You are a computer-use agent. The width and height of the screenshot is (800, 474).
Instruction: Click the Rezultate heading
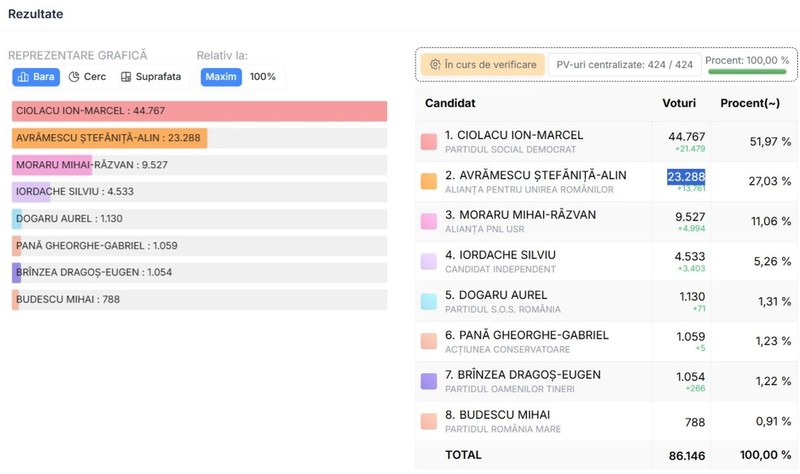(36, 14)
